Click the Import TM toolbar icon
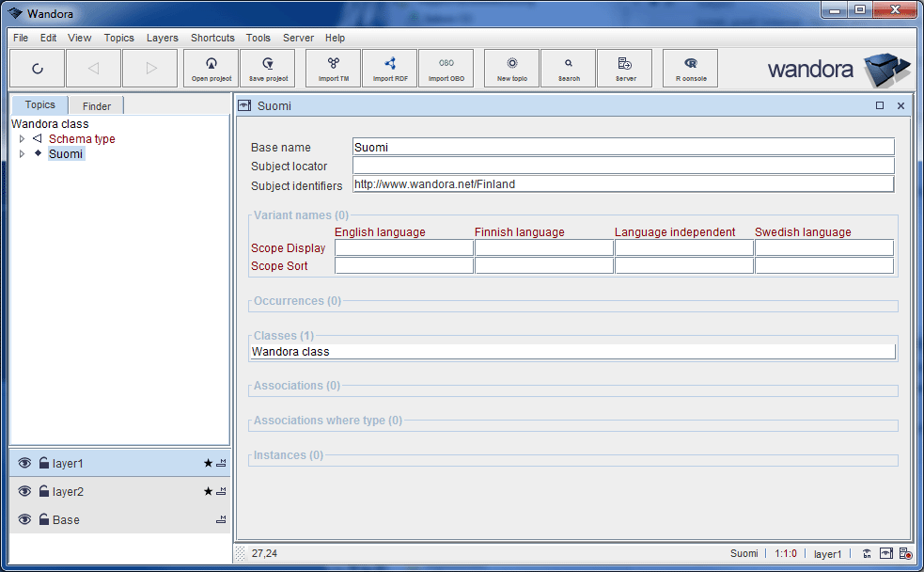This screenshot has width=924, height=572. point(332,68)
